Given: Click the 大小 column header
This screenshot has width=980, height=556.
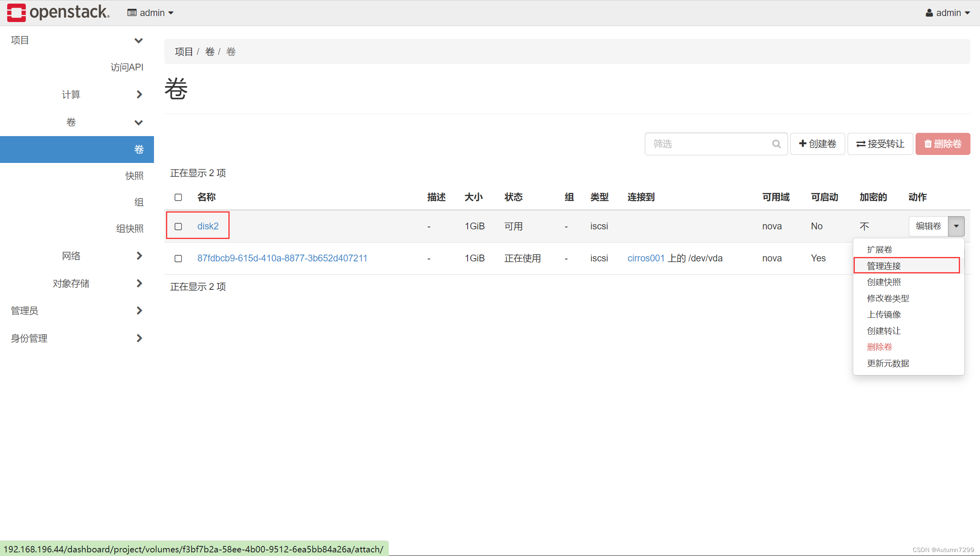Looking at the screenshot, I should click(x=474, y=197).
